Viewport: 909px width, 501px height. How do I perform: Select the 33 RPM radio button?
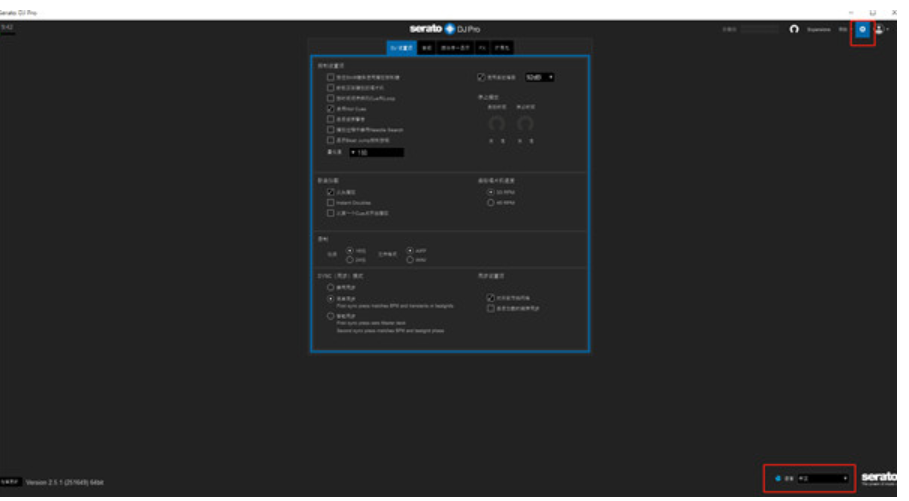point(490,192)
